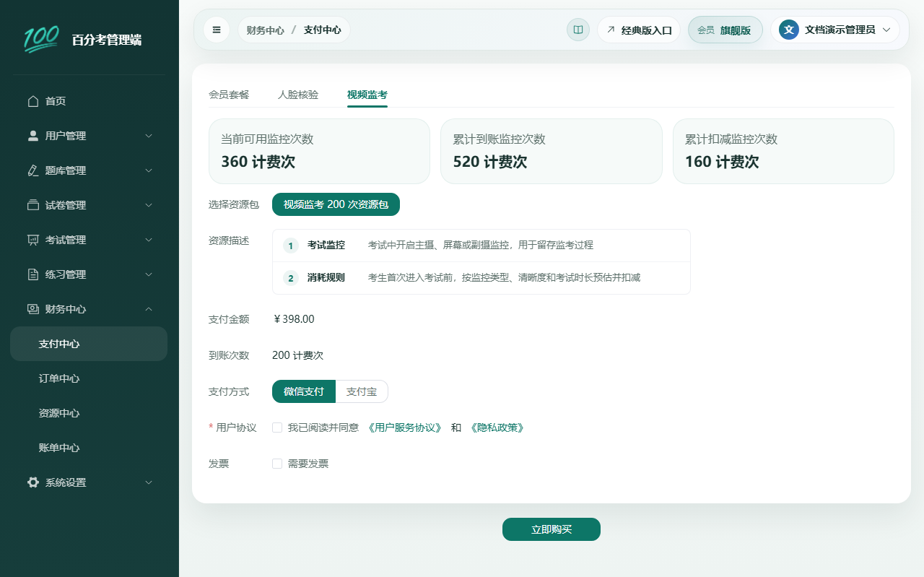Select 微信支付 payment method
Viewport: 924px width, 577px height.
304,391
